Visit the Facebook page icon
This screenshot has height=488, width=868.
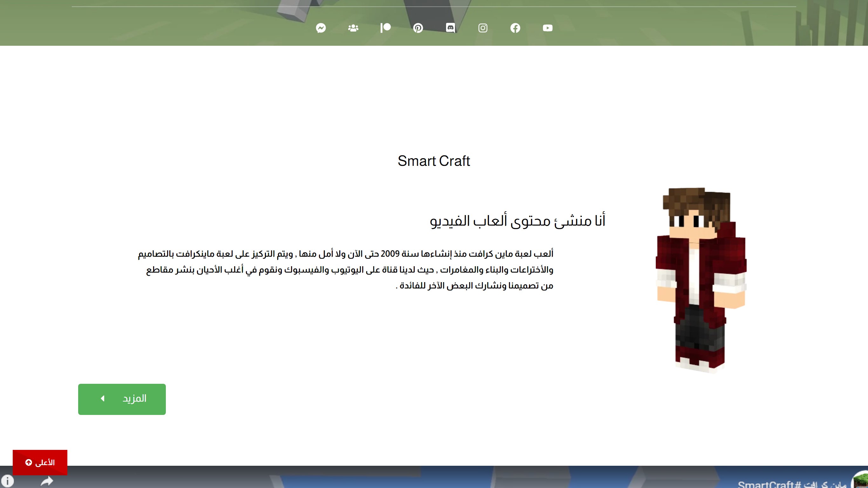(515, 28)
